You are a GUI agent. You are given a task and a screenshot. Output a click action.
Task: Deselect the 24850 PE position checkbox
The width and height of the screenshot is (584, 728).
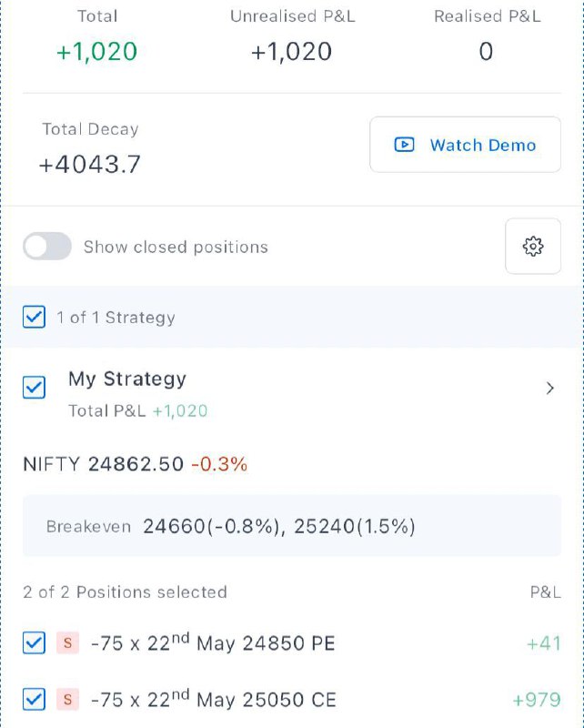tap(34, 643)
